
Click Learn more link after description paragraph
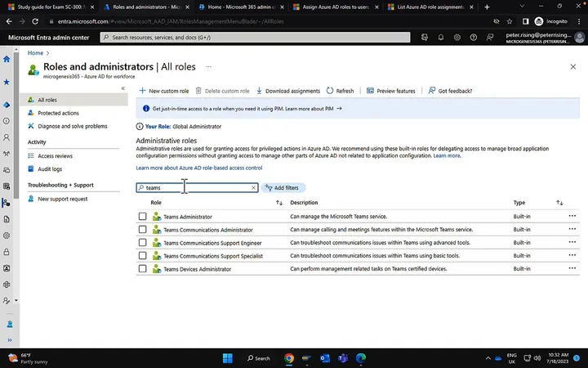pos(447,155)
